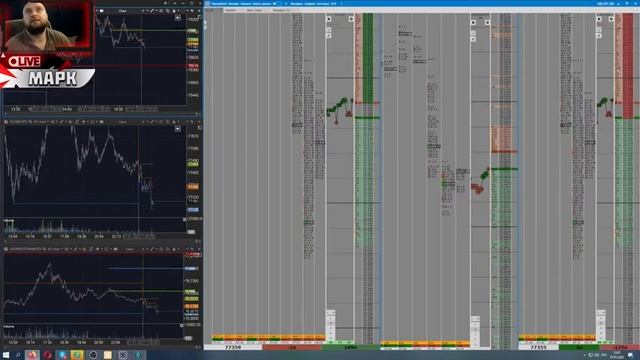Open the teal taskbar app icon
The height and width of the screenshot is (360, 640).
[138, 355]
